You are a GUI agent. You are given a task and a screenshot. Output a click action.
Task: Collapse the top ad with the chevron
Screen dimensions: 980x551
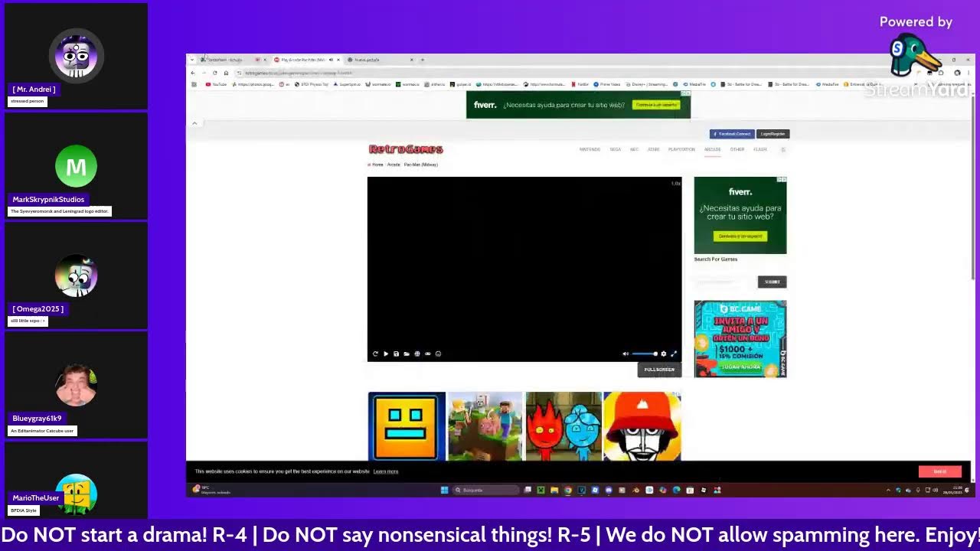(x=194, y=123)
